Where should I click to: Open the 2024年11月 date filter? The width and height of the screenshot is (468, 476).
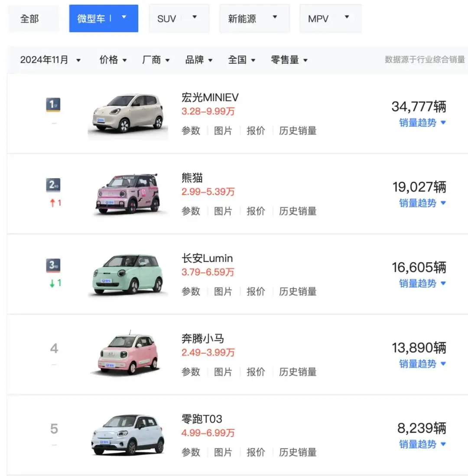(x=50, y=60)
